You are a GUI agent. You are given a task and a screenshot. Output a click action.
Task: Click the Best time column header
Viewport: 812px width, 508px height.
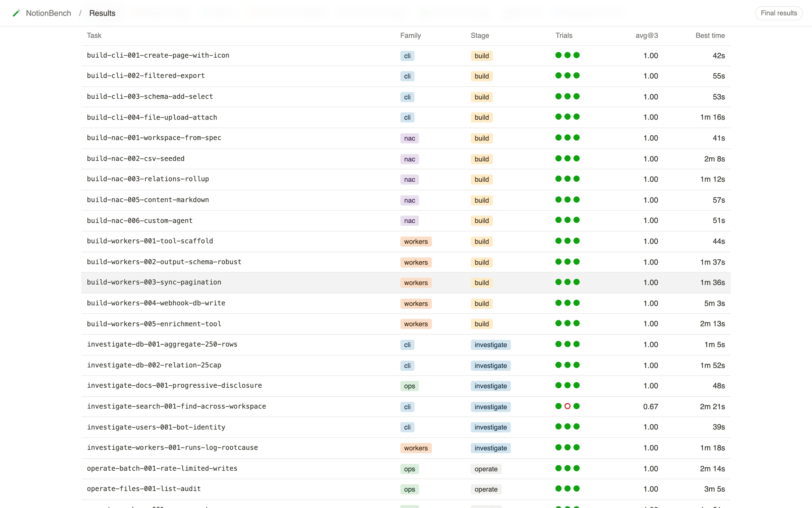tap(710, 35)
